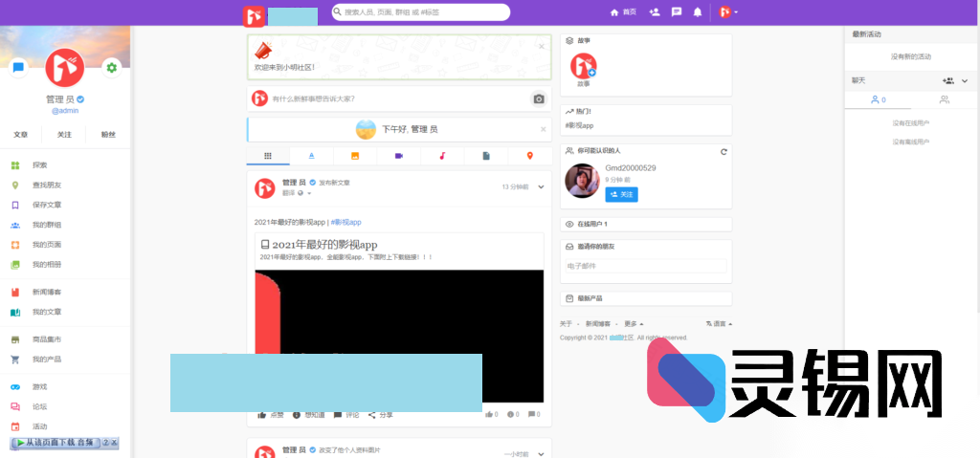Close the welcome announcement banner
The width and height of the screenshot is (980, 458).
[x=542, y=46]
